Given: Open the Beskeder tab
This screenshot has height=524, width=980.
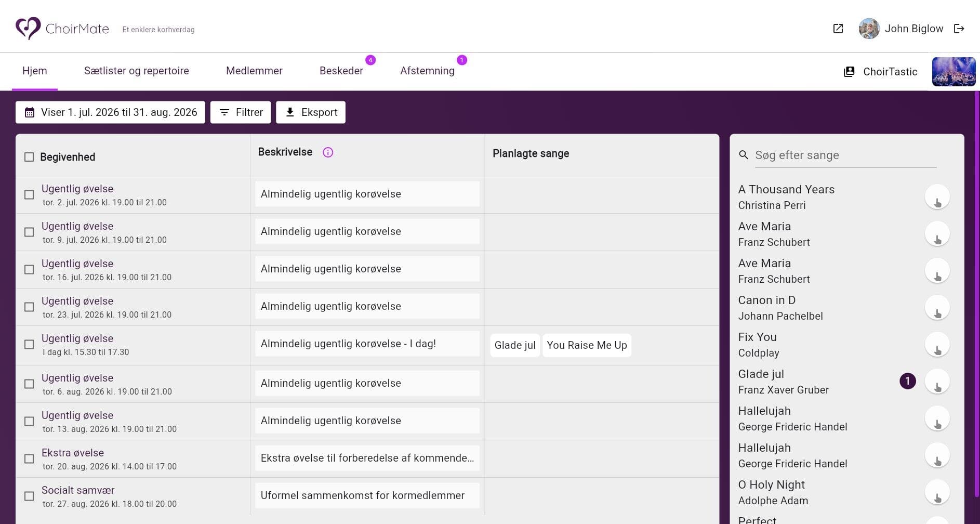Looking at the screenshot, I should pos(341,71).
